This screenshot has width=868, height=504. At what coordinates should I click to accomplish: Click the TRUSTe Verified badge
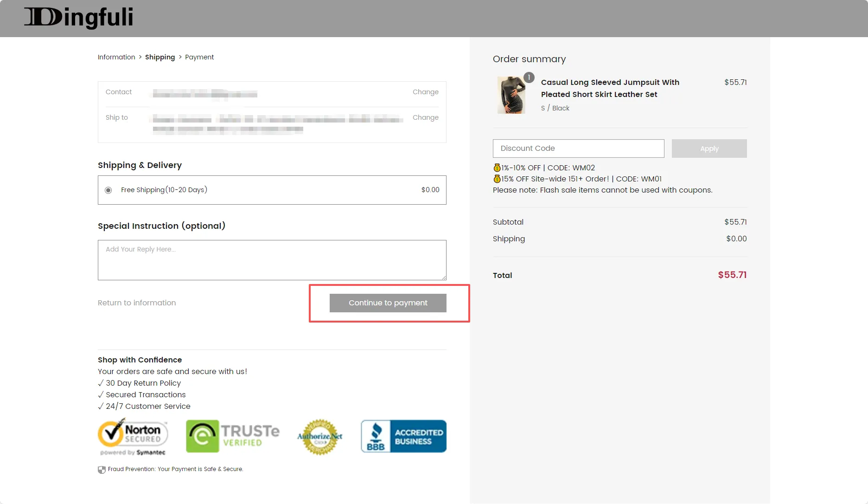233,436
